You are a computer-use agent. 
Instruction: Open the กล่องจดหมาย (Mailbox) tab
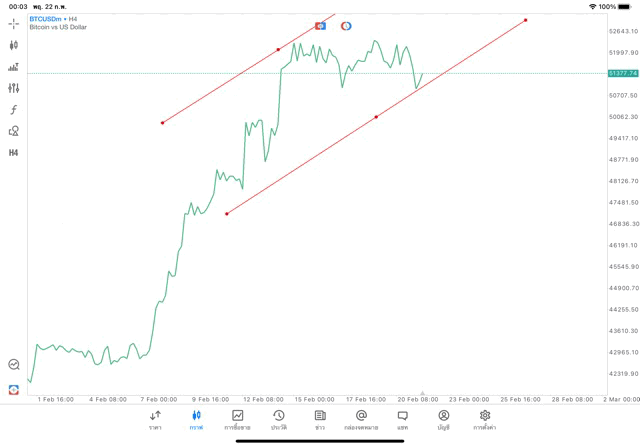click(x=361, y=419)
